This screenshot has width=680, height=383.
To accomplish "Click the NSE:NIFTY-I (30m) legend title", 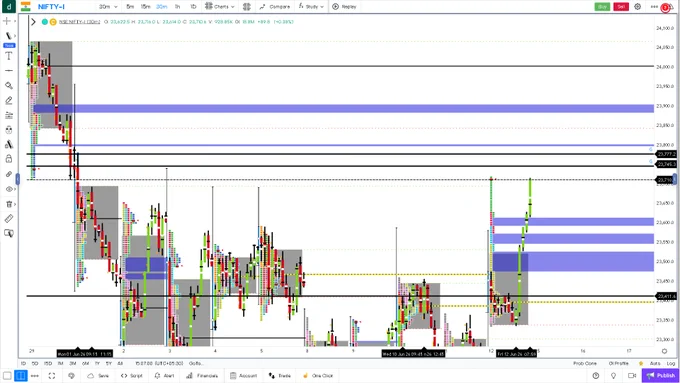I will [x=79, y=22].
